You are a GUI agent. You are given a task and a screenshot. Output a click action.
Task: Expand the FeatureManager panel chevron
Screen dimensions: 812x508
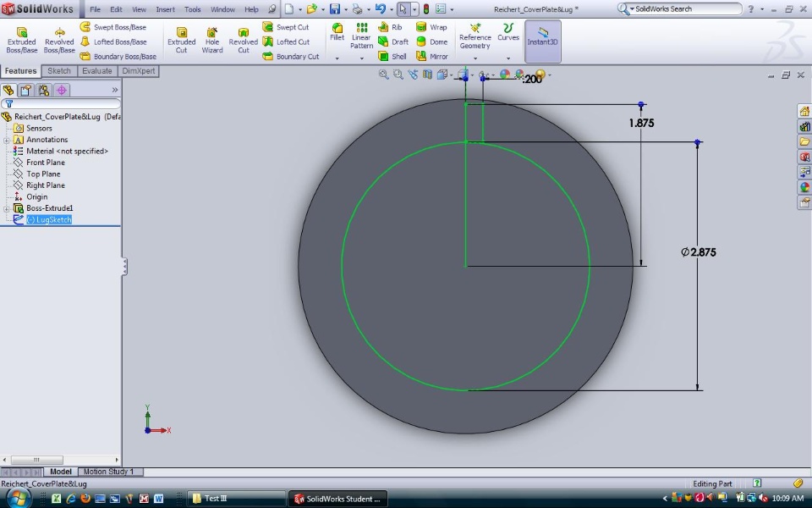pos(115,91)
